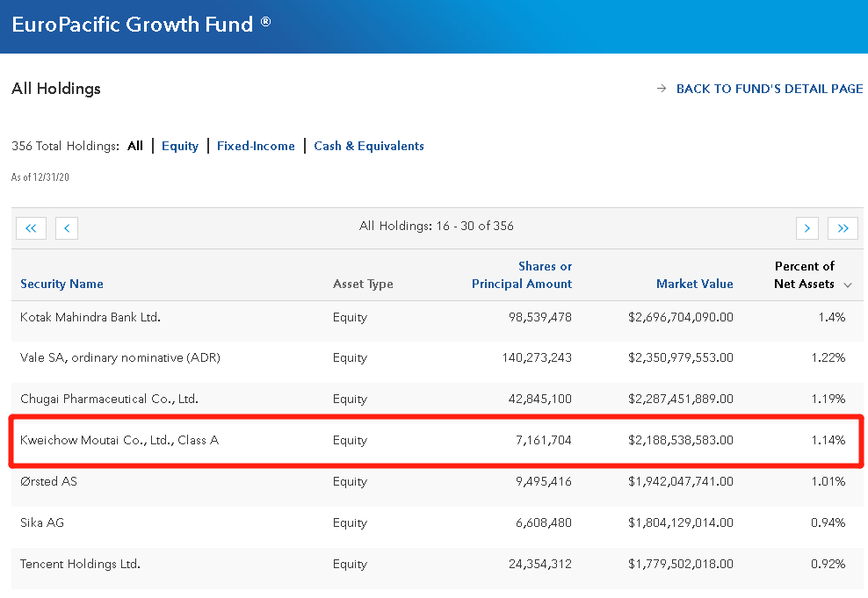Click the Percent of Net Assets header

[803, 275]
